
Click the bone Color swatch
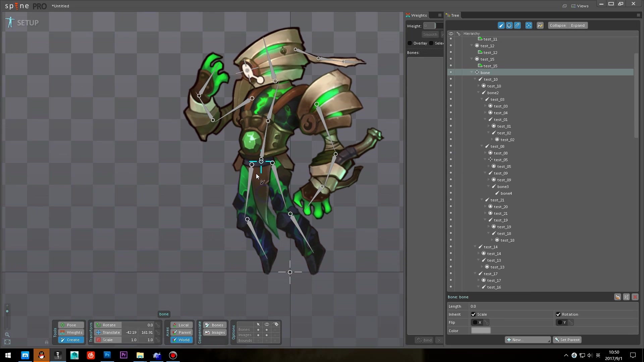tap(481, 330)
